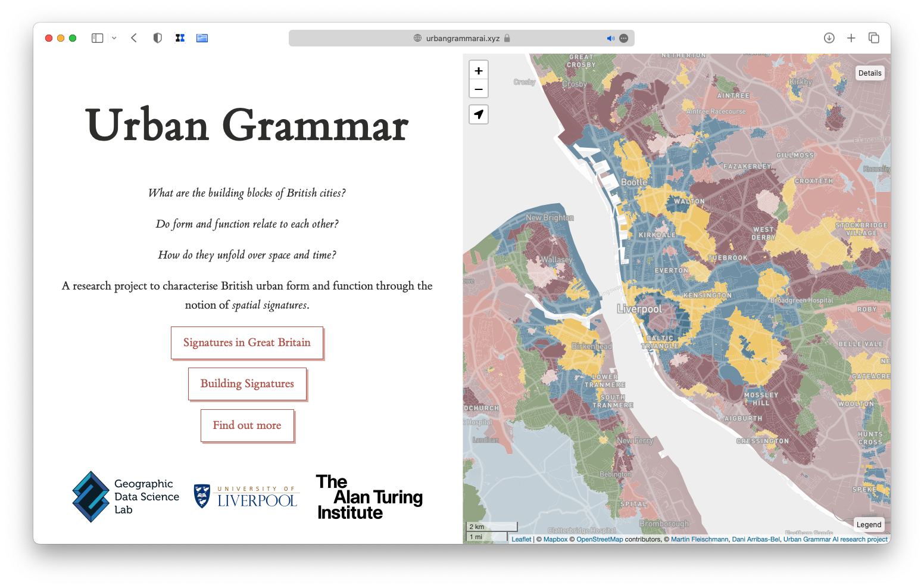Click the Alan Turing Institute logo
The image size is (924, 588).
(x=369, y=497)
